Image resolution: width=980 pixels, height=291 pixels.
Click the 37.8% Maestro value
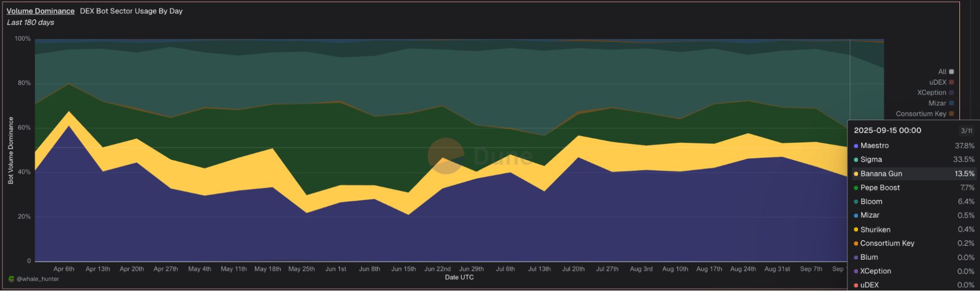964,146
